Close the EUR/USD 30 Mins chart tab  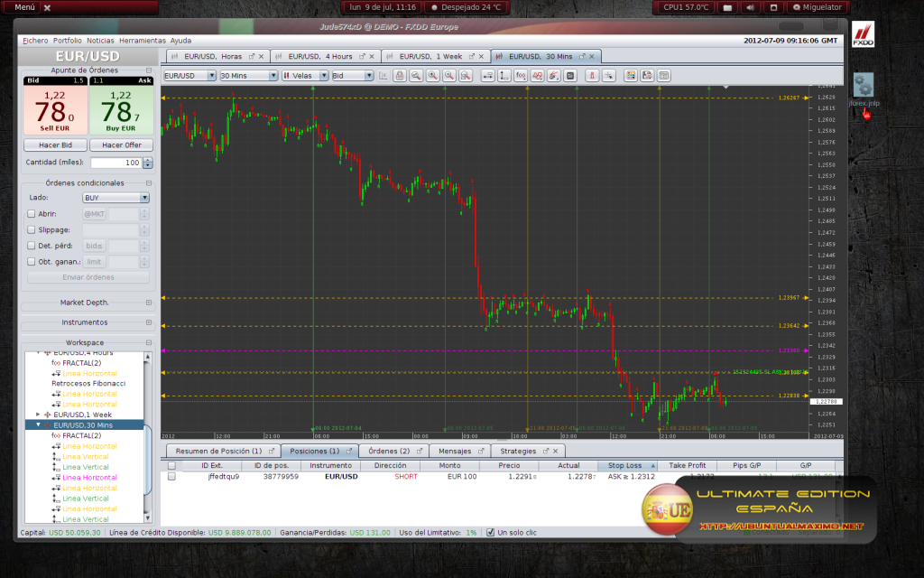coord(592,57)
